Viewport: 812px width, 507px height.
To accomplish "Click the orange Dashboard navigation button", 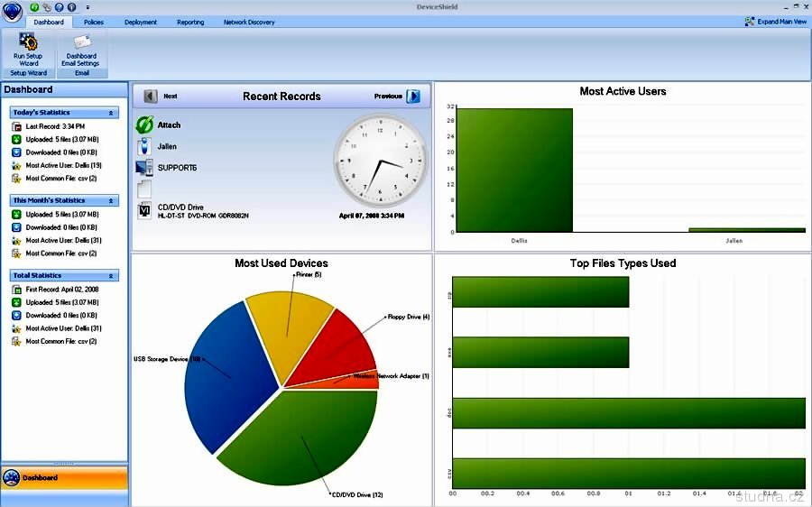I will [64, 478].
